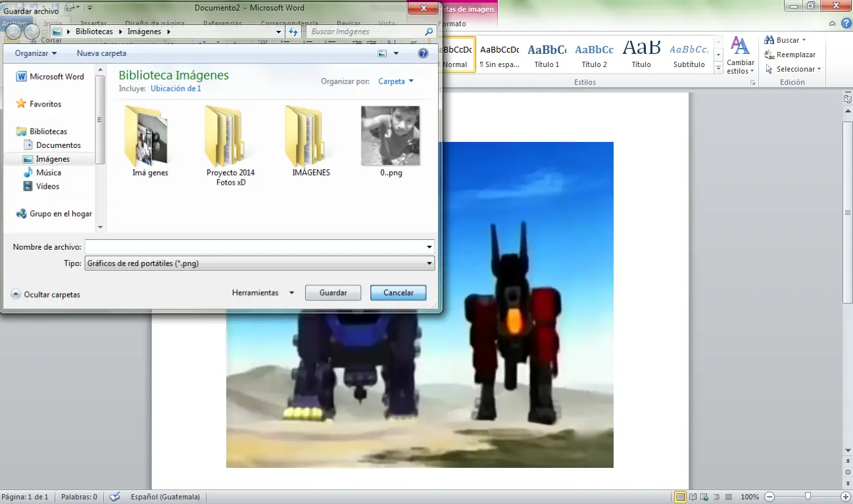853x504 pixels.
Task: Open the Música library
Action: coord(42,173)
